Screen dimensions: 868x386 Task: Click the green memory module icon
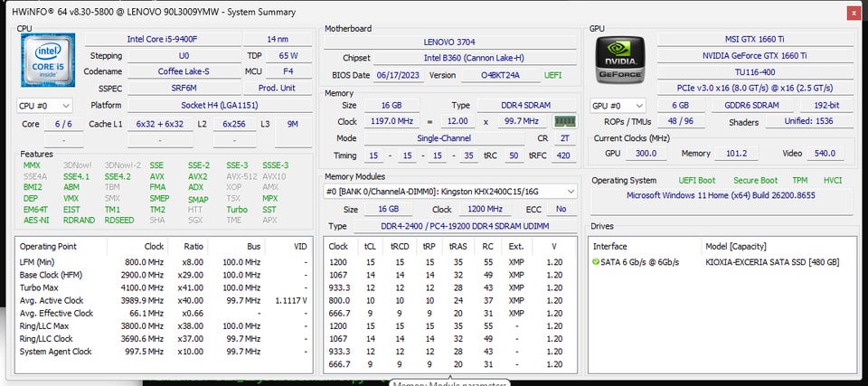pyautogui.click(x=564, y=121)
